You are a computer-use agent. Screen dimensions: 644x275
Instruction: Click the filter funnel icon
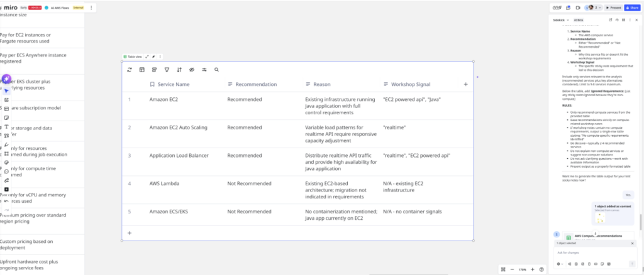tap(167, 70)
